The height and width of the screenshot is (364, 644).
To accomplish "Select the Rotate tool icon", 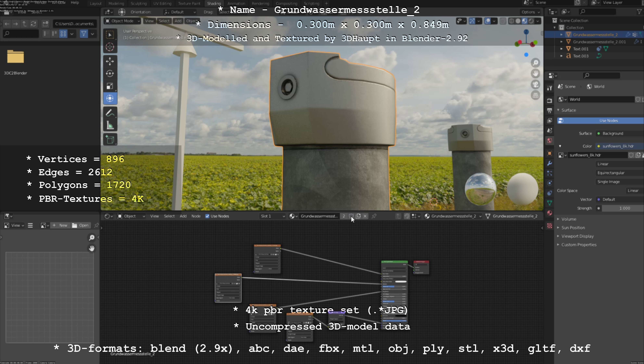I will (110, 73).
